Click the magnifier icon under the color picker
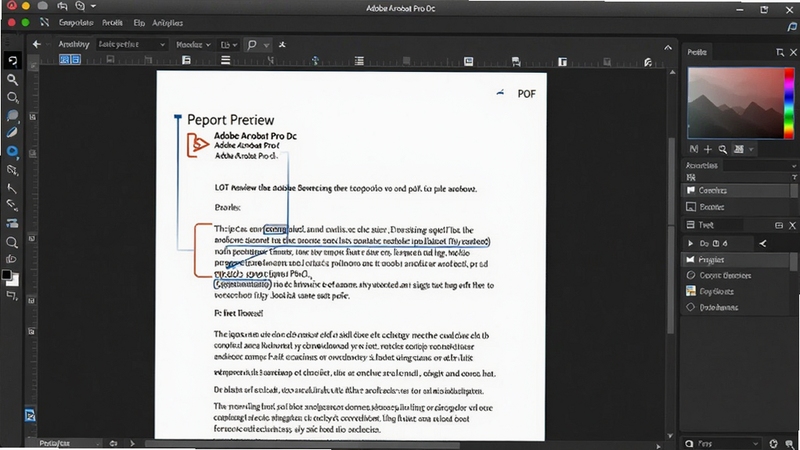Viewport: 800px width, 450px height. coord(722,149)
